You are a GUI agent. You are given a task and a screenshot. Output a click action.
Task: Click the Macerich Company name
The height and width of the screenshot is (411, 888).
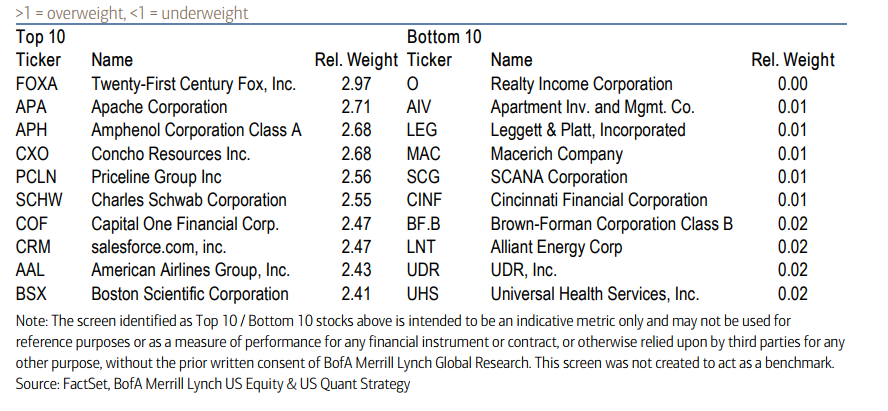(x=556, y=154)
